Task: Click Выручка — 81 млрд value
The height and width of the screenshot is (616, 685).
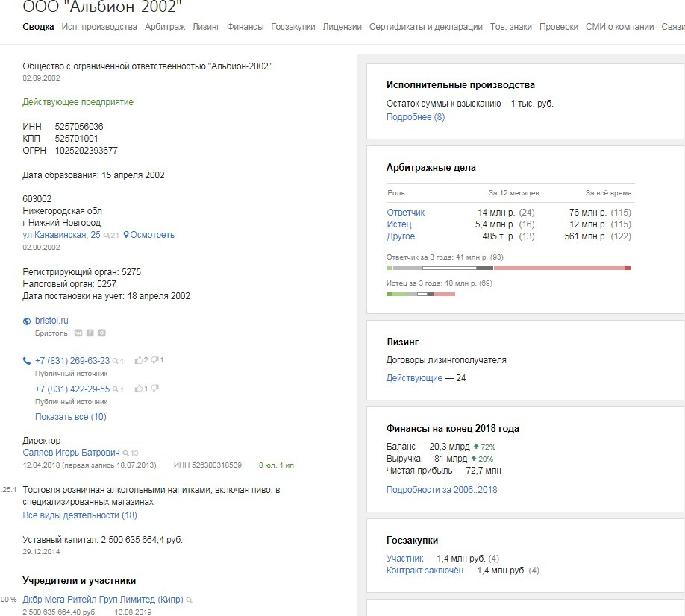Action: click(427, 459)
